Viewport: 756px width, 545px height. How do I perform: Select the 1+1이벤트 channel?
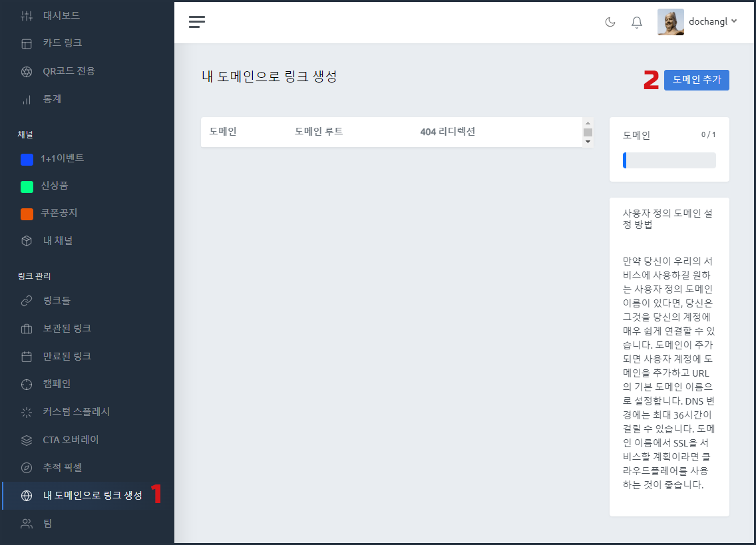click(62, 158)
